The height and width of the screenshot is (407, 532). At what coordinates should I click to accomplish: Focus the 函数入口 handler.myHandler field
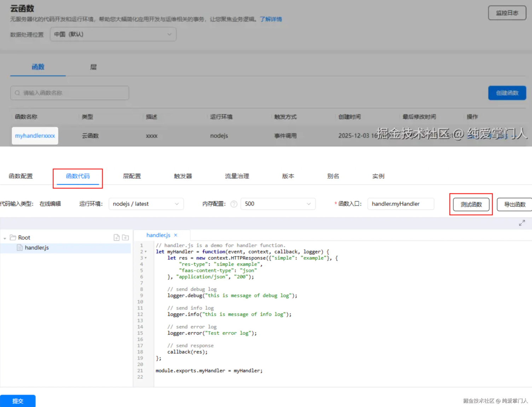pos(401,204)
